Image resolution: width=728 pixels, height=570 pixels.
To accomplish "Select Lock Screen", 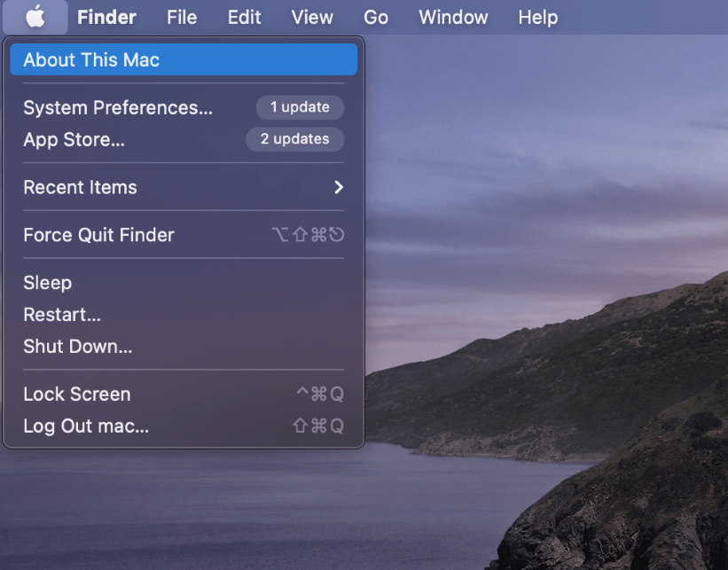I will tap(76, 394).
